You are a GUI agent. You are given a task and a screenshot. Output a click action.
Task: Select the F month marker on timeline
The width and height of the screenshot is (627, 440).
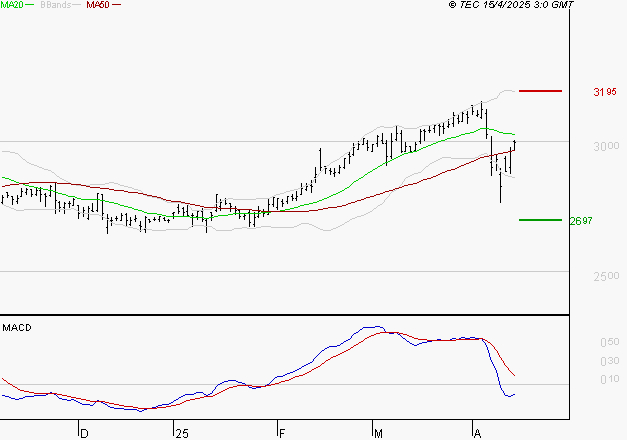tap(281, 433)
